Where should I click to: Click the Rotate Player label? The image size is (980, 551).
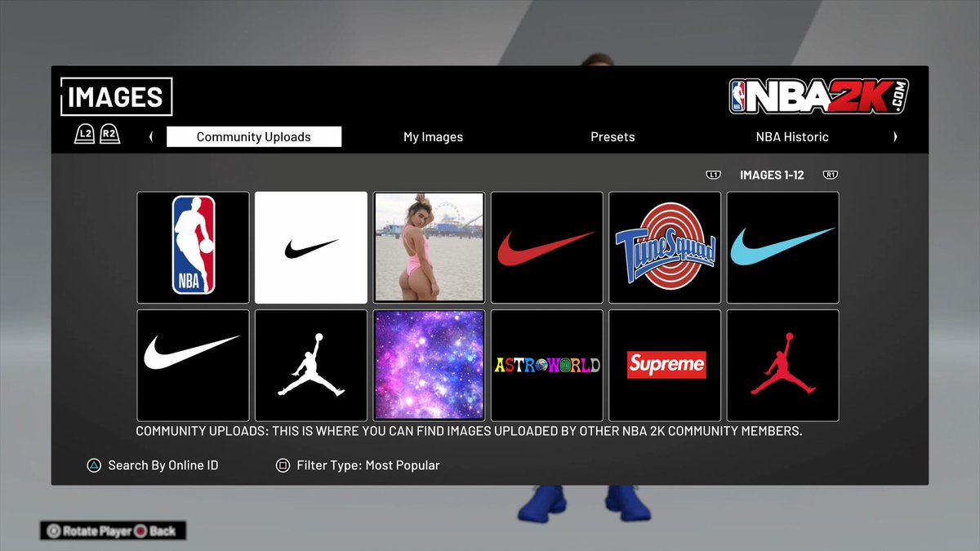97,531
